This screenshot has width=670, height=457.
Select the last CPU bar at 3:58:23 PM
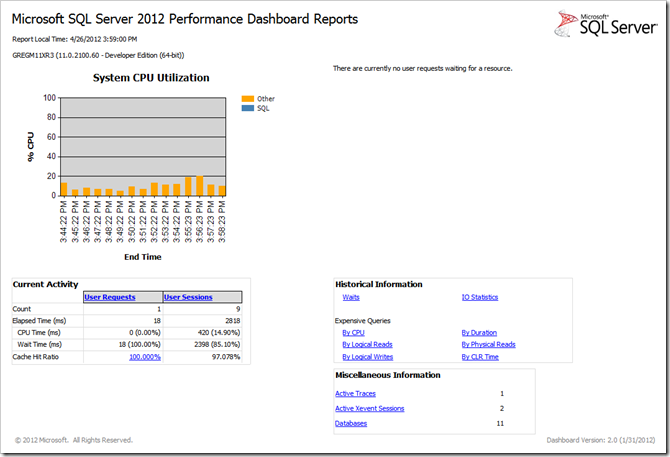tap(222, 190)
